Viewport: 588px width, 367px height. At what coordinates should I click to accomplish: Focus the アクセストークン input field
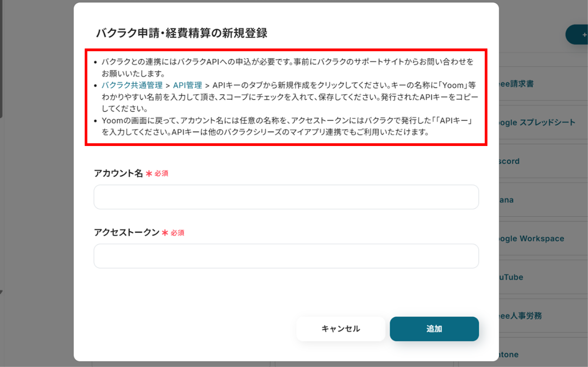(x=286, y=256)
